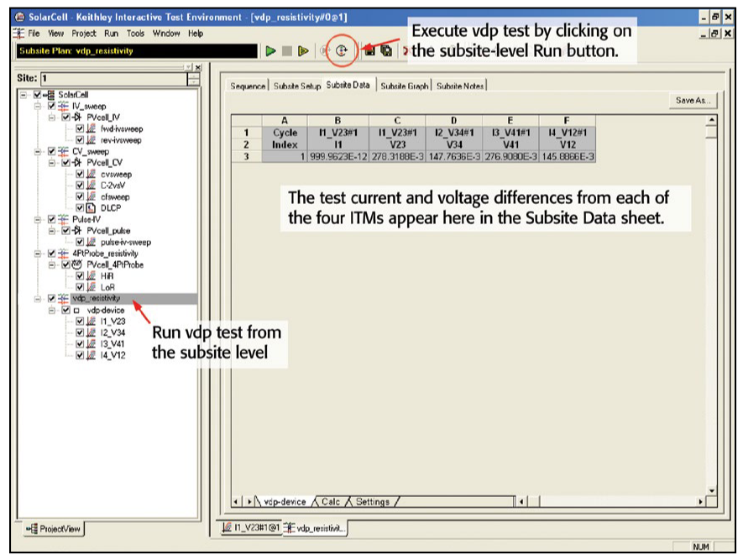Select the PVcell_4PtProbe device icon
Image resolution: width=743 pixels, height=560 pixels.
click(x=77, y=264)
